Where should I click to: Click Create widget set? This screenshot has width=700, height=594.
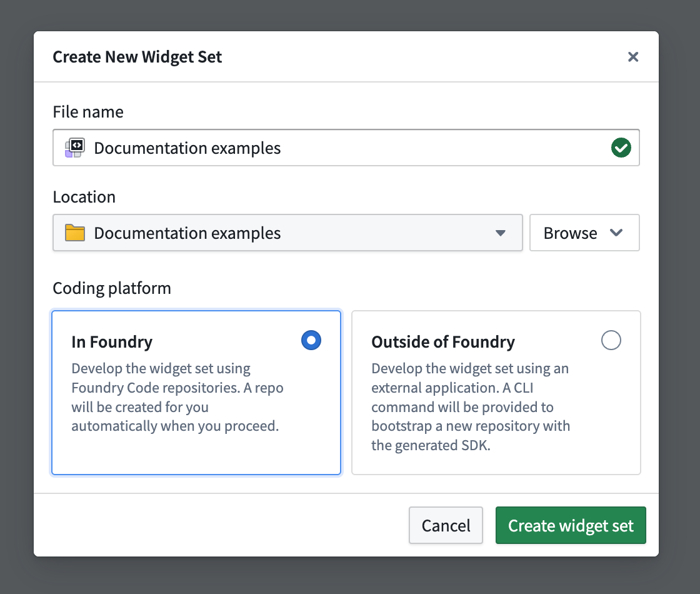(571, 525)
